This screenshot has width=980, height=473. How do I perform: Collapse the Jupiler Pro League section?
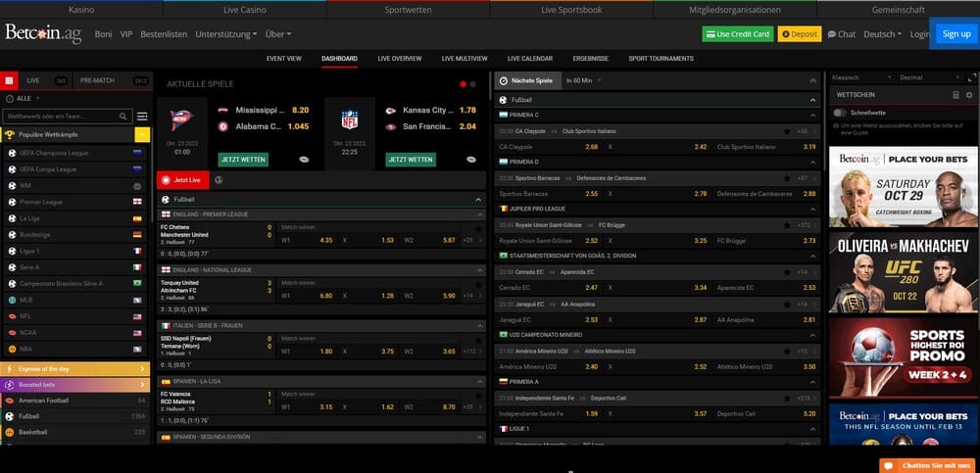[x=812, y=209]
